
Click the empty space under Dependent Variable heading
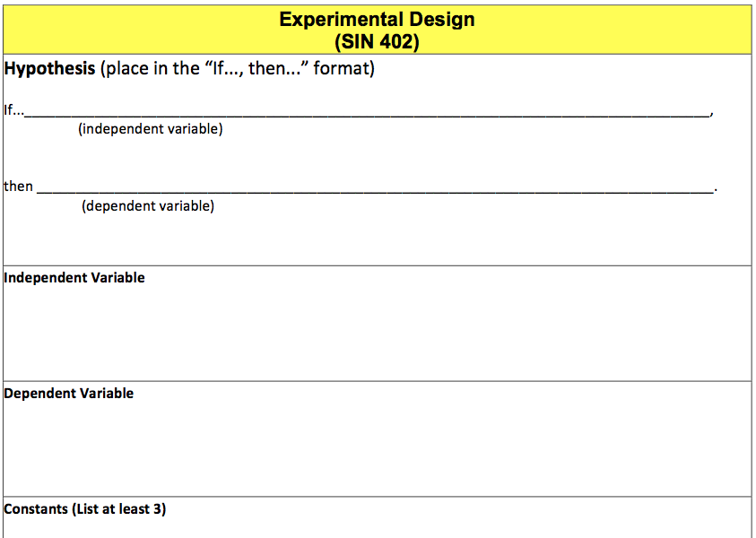click(377, 448)
